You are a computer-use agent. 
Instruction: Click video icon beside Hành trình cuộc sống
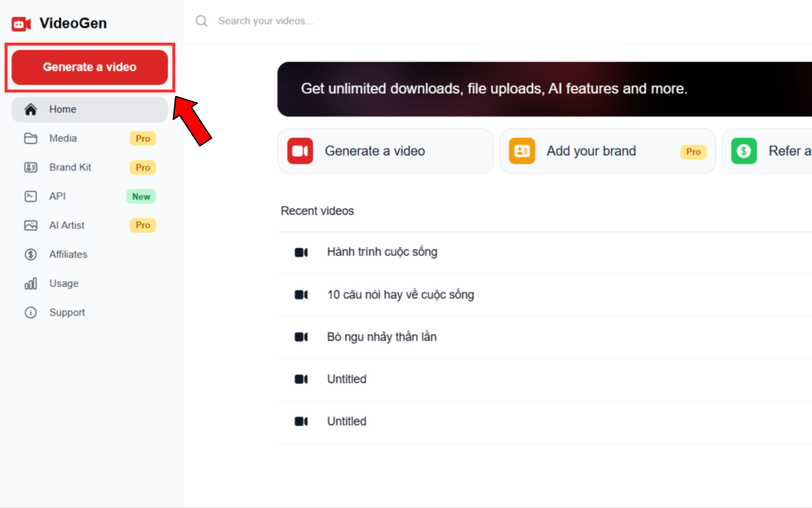pos(301,252)
